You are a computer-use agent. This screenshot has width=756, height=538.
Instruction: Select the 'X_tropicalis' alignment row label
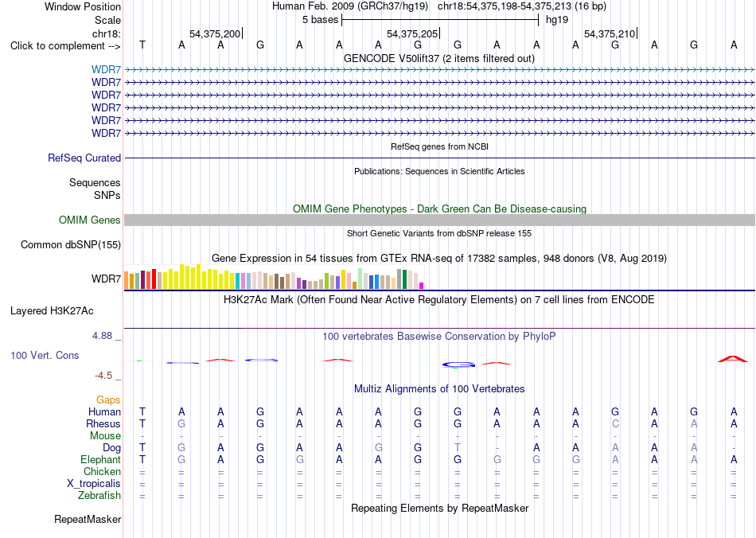coord(94,484)
